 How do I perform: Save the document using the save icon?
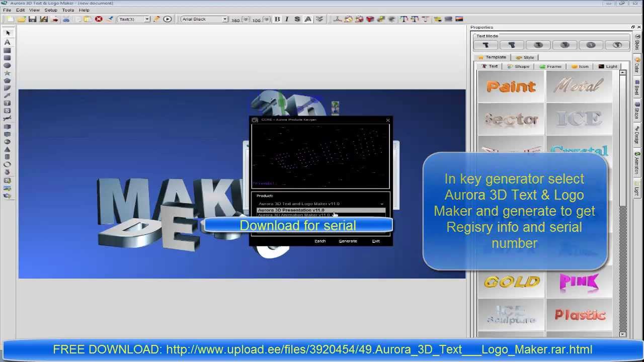click(x=33, y=19)
